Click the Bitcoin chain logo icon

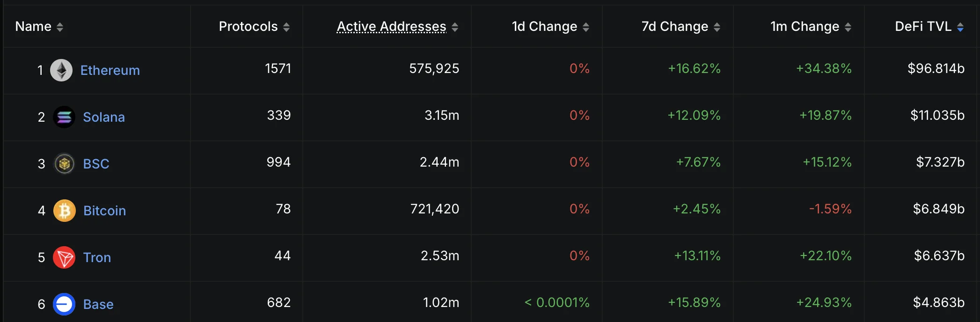point(65,211)
